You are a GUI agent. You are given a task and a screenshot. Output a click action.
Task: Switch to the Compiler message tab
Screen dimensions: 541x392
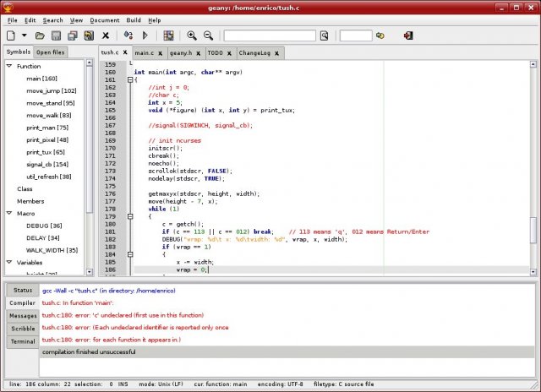pyautogui.click(x=23, y=303)
